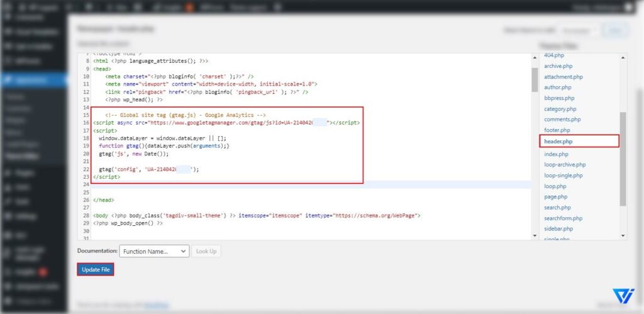
Task: Click the body_class body tag line
Action: [257, 215]
